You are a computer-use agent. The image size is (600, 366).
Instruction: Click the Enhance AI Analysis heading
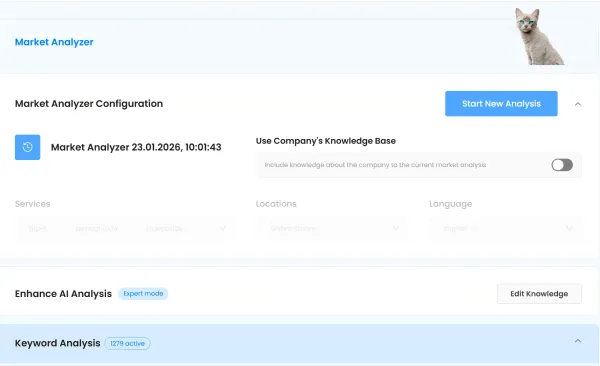click(x=63, y=294)
